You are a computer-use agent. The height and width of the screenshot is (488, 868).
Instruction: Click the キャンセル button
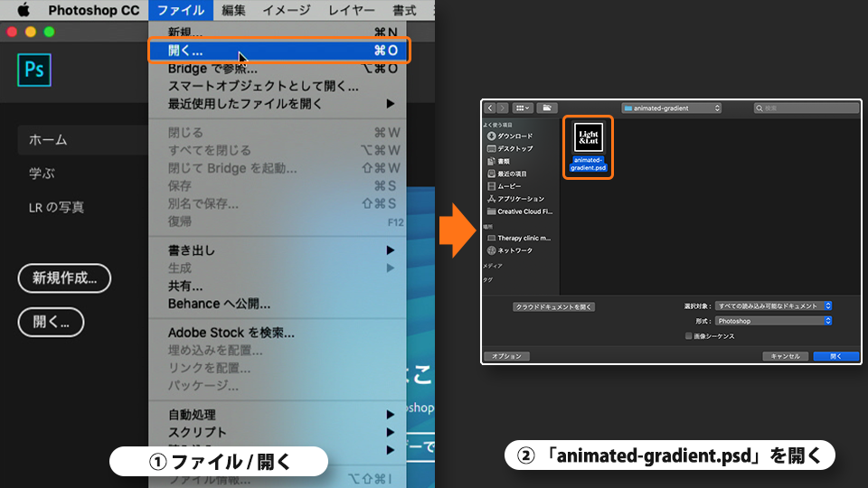point(786,356)
